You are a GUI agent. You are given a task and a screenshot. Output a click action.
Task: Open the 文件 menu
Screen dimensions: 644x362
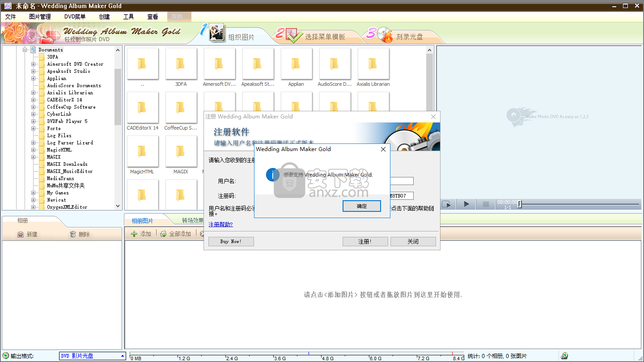pyautogui.click(x=10, y=17)
